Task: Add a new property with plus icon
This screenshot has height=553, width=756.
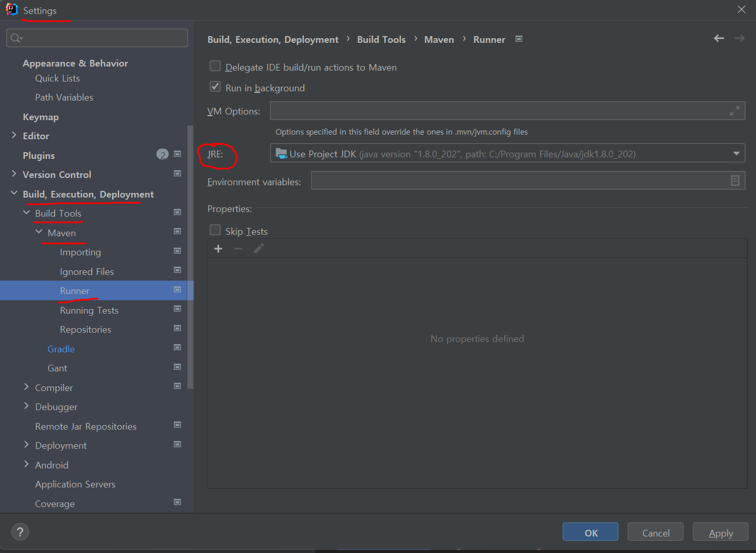Action: click(x=218, y=249)
